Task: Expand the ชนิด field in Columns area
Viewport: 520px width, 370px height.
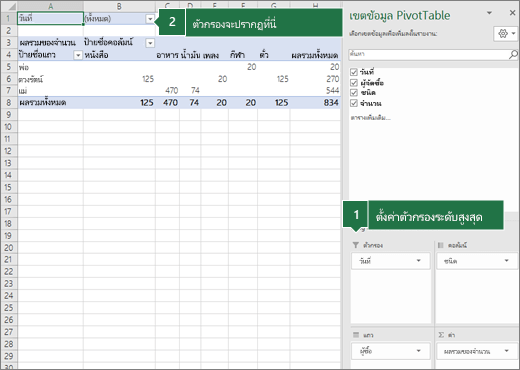Action: [x=506, y=261]
